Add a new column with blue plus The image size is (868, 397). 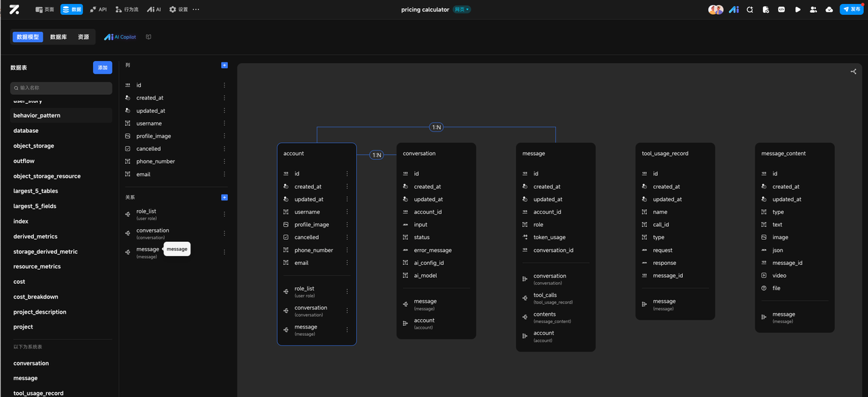pyautogui.click(x=224, y=65)
